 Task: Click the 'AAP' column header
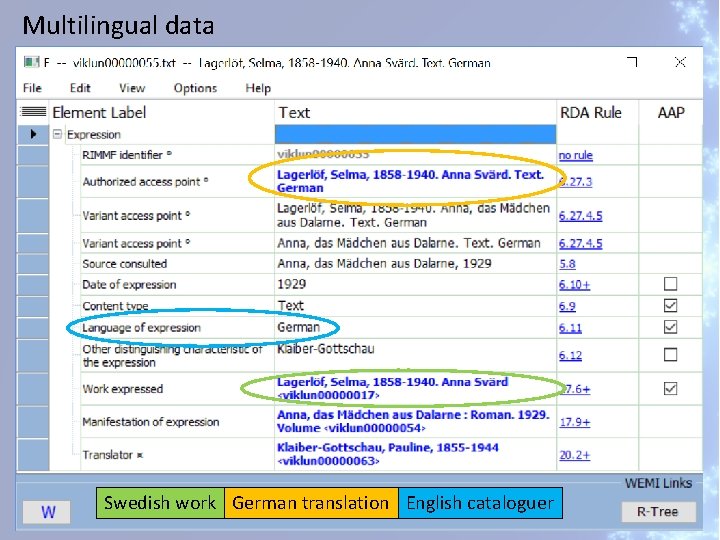671,112
